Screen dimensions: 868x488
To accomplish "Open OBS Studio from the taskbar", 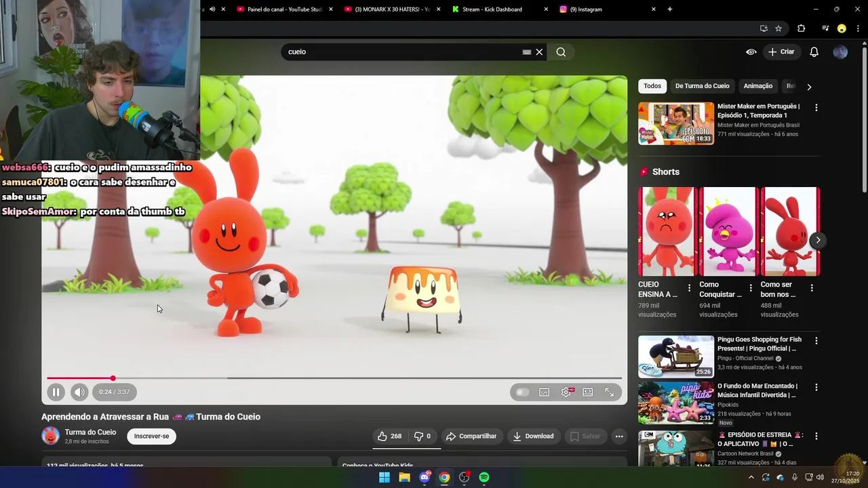I will [465, 477].
